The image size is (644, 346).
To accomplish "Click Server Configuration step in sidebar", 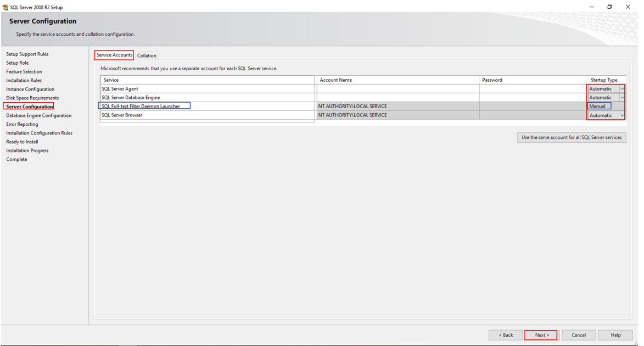I will [x=29, y=107].
